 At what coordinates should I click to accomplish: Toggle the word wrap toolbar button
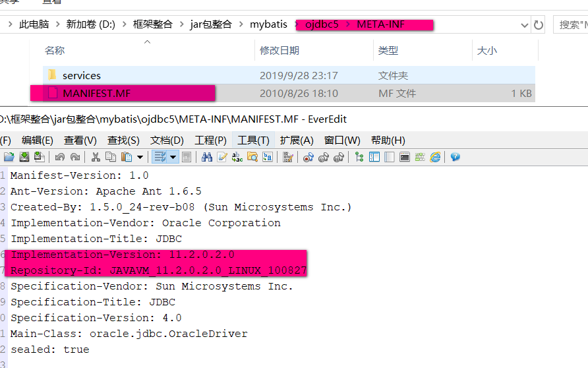[160, 157]
